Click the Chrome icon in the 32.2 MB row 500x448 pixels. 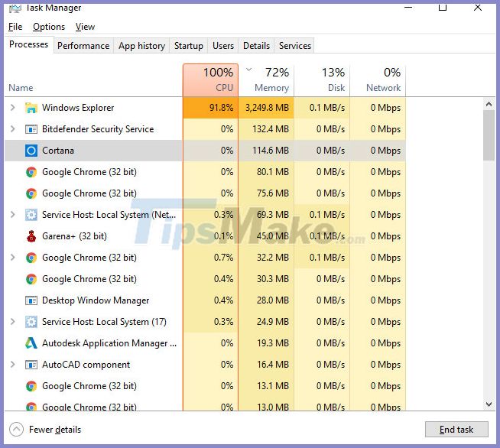click(x=31, y=258)
